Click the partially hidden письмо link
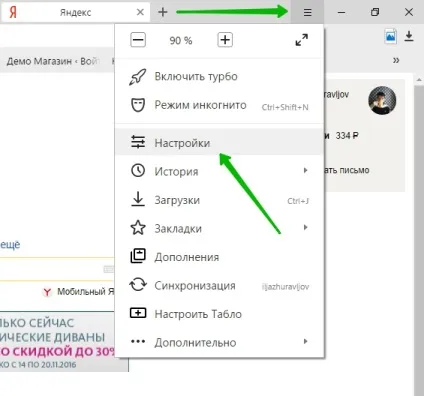The image size is (424, 396). coord(347,170)
